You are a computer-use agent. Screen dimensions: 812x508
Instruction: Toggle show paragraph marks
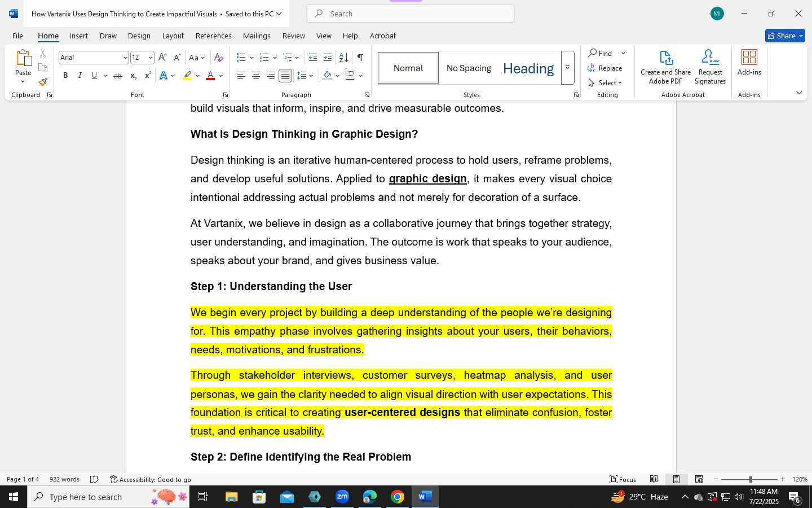[360, 58]
